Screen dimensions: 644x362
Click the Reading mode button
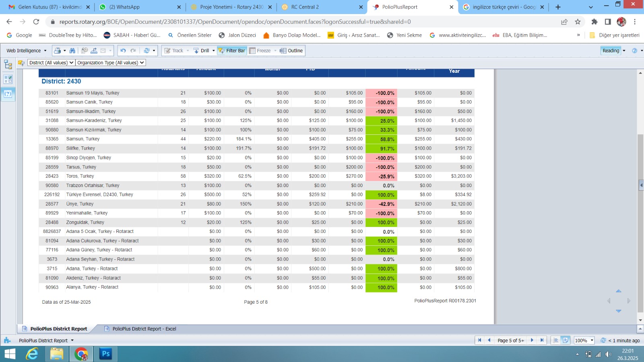(611, 51)
